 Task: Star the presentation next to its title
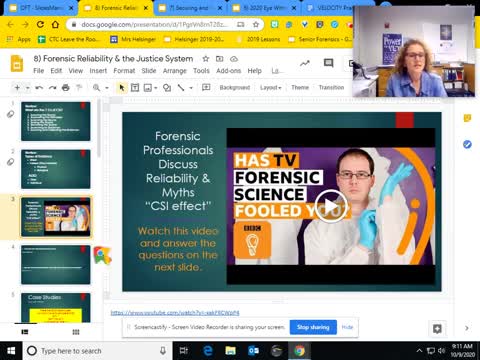click(206, 59)
